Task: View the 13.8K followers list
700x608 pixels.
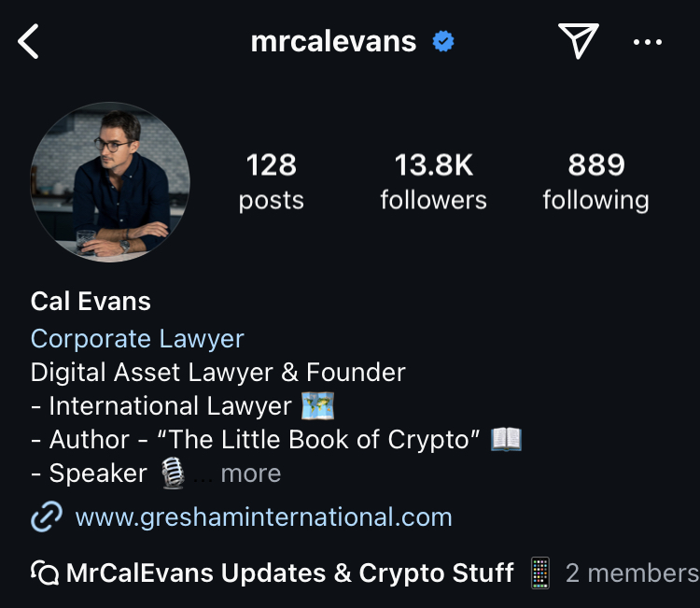Action: tap(433, 181)
